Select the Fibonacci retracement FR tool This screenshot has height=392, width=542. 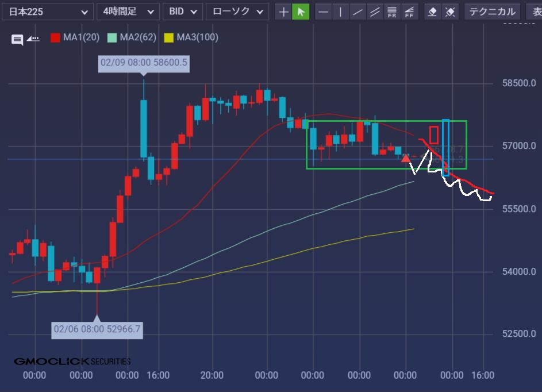(x=393, y=11)
